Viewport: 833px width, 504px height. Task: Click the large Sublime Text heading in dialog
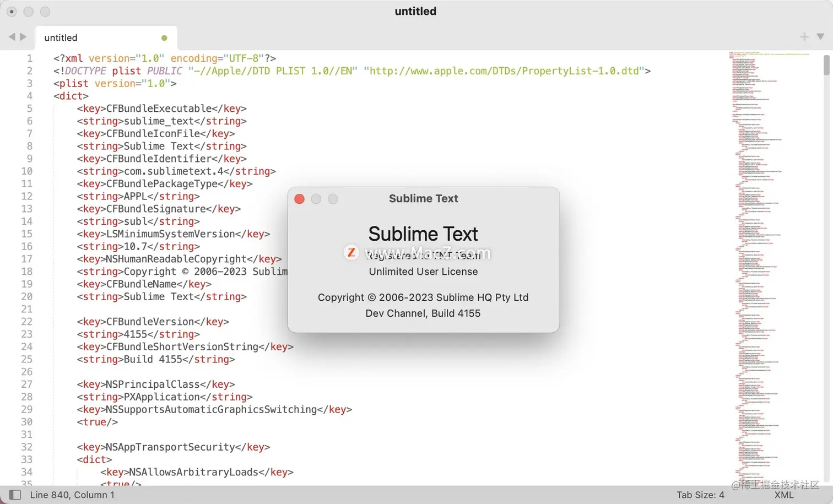click(423, 234)
